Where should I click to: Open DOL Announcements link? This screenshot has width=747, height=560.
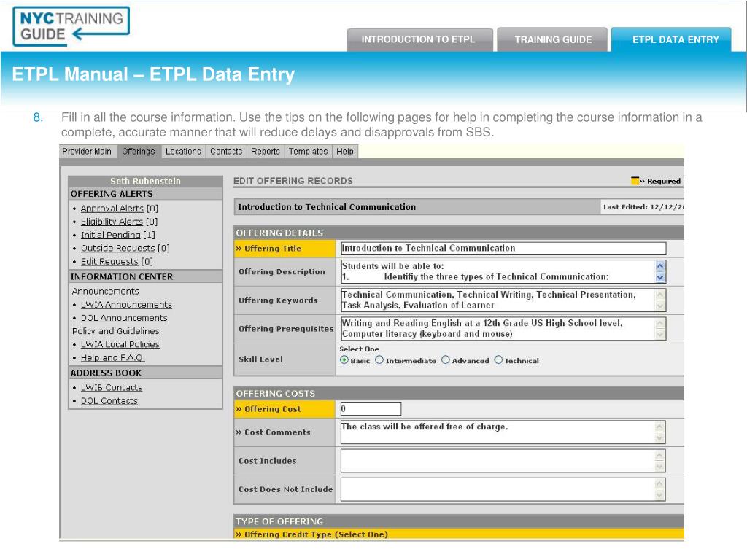[124, 318]
